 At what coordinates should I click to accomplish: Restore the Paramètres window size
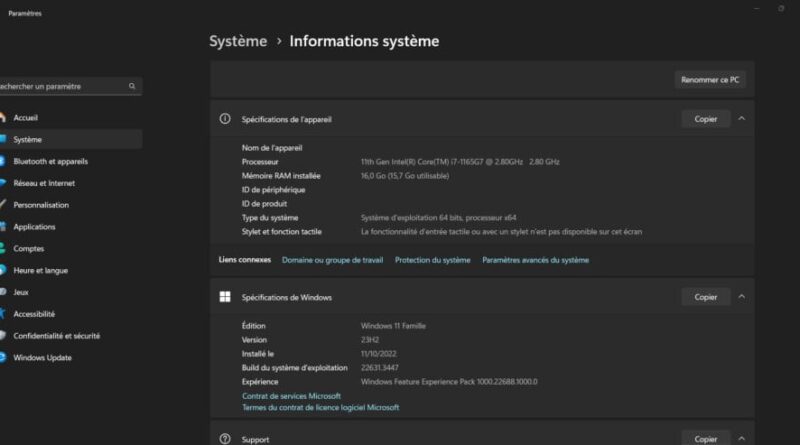[781, 8]
